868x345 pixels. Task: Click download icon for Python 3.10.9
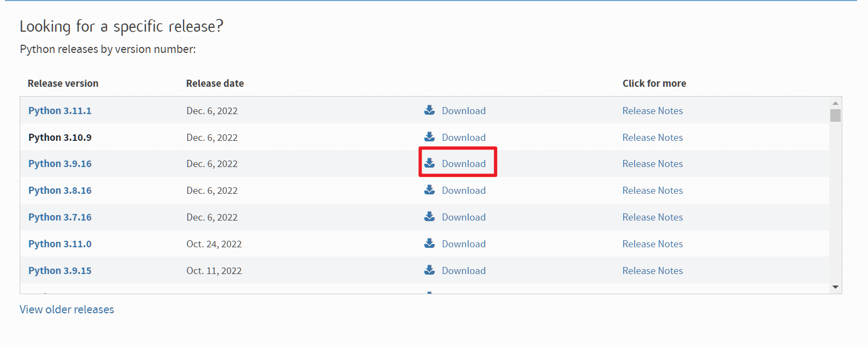pyautogui.click(x=430, y=137)
